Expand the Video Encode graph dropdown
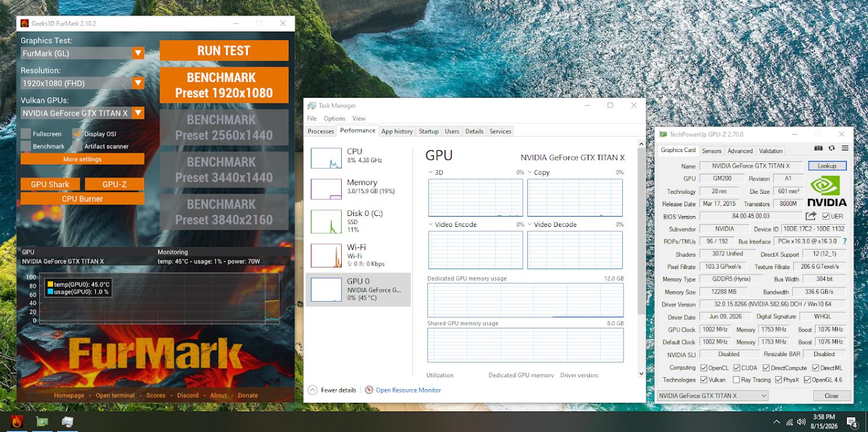 [x=431, y=225]
